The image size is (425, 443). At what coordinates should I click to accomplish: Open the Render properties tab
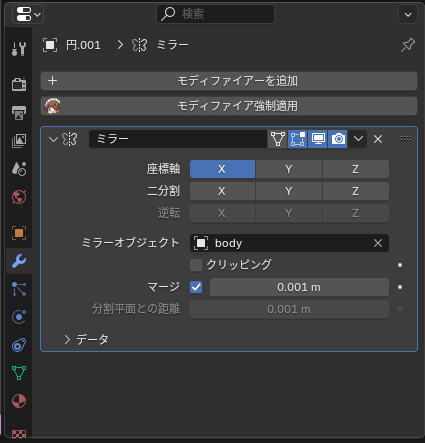point(19,84)
